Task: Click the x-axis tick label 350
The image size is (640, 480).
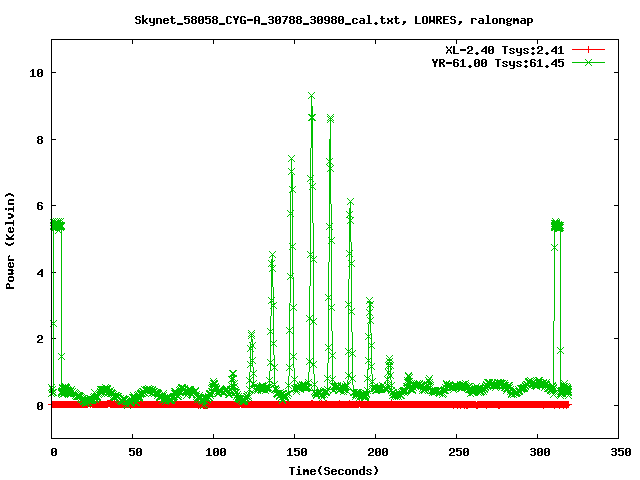Action: click(620, 452)
